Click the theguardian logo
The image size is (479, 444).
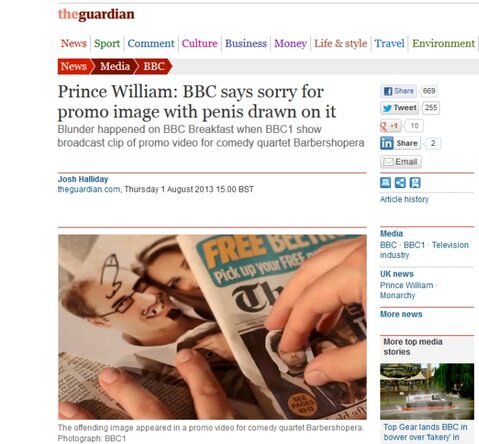point(96,14)
